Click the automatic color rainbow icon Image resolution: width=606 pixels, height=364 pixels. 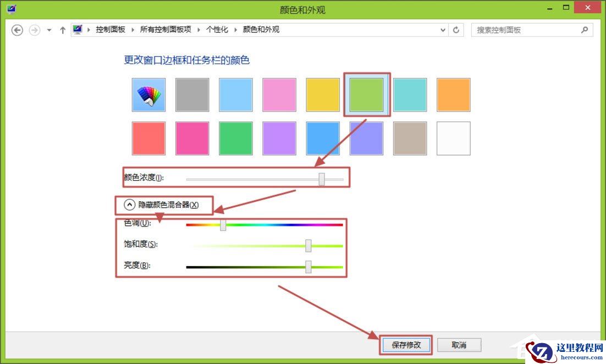click(148, 94)
